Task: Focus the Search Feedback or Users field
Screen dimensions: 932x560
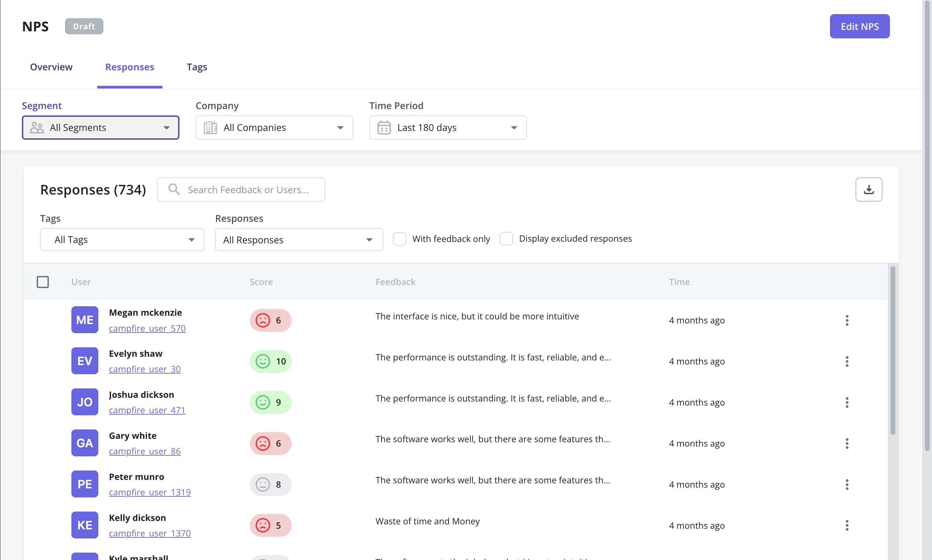Action: pyautogui.click(x=247, y=189)
